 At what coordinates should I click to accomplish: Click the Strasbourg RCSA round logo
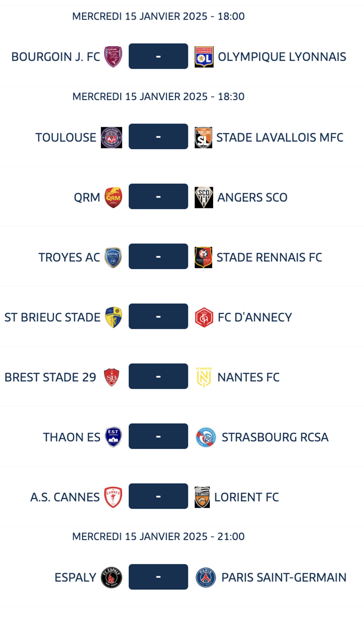pyautogui.click(x=206, y=437)
